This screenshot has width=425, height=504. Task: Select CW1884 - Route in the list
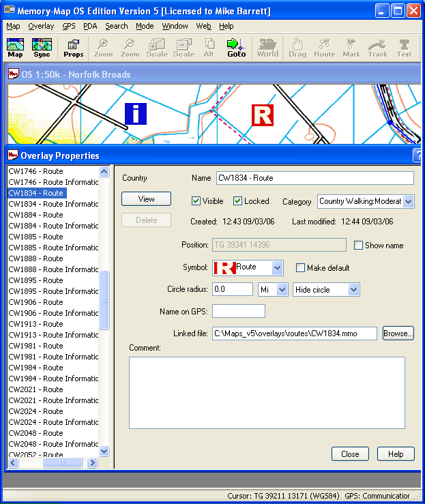[x=35, y=215]
